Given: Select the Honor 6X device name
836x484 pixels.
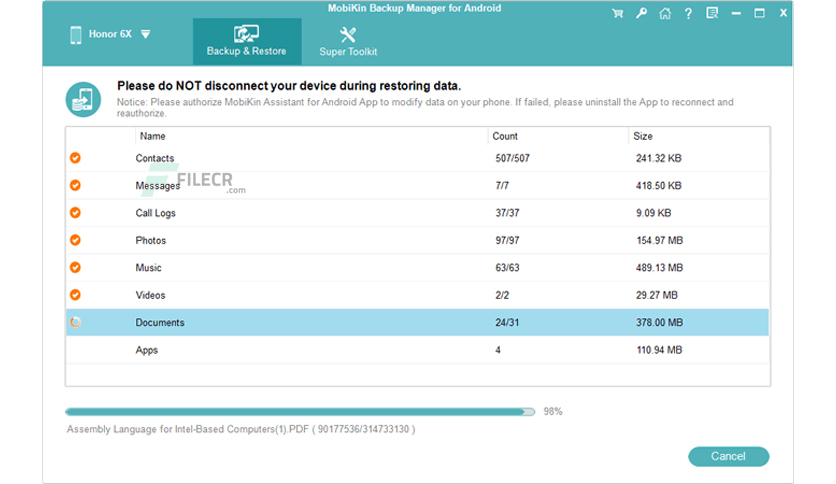Looking at the screenshot, I should click(x=110, y=34).
